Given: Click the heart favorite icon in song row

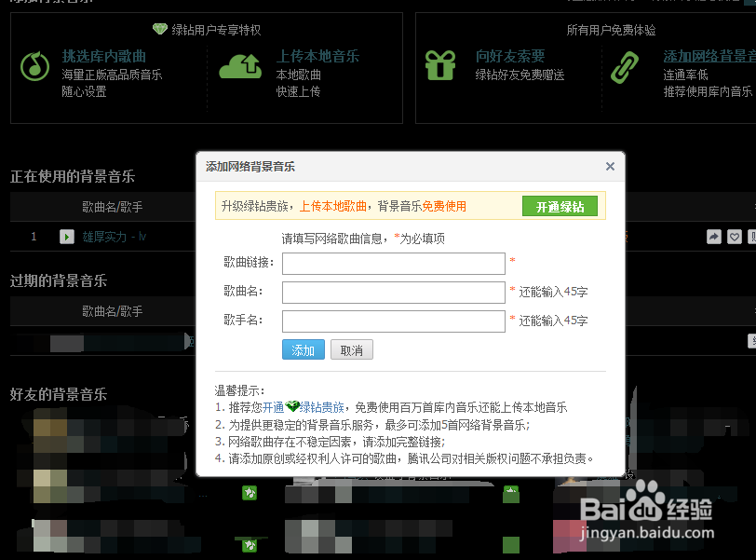Looking at the screenshot, I should point(735,237).
